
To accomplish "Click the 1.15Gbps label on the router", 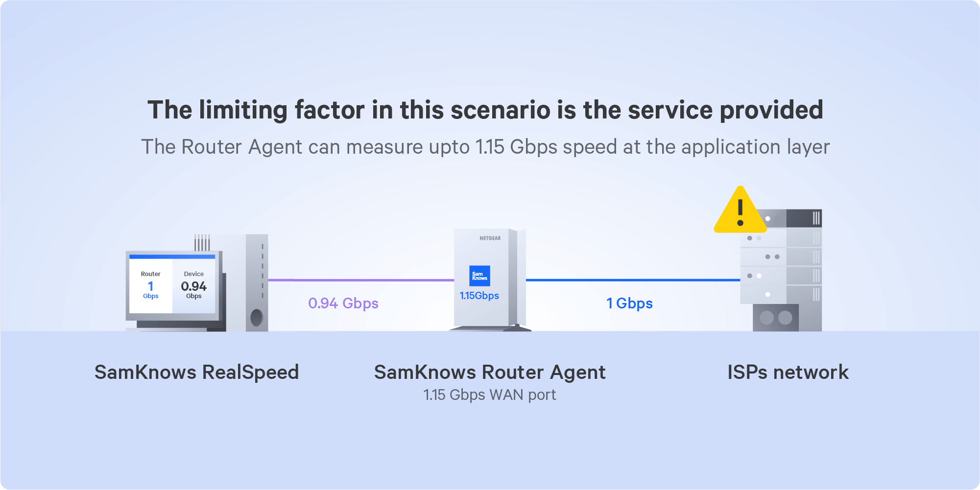I will 479,296.
